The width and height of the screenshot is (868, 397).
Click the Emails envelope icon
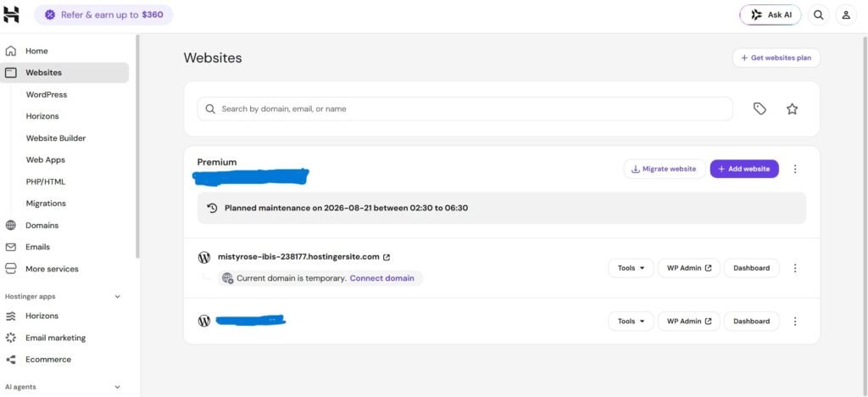click(x=10, y=247)
